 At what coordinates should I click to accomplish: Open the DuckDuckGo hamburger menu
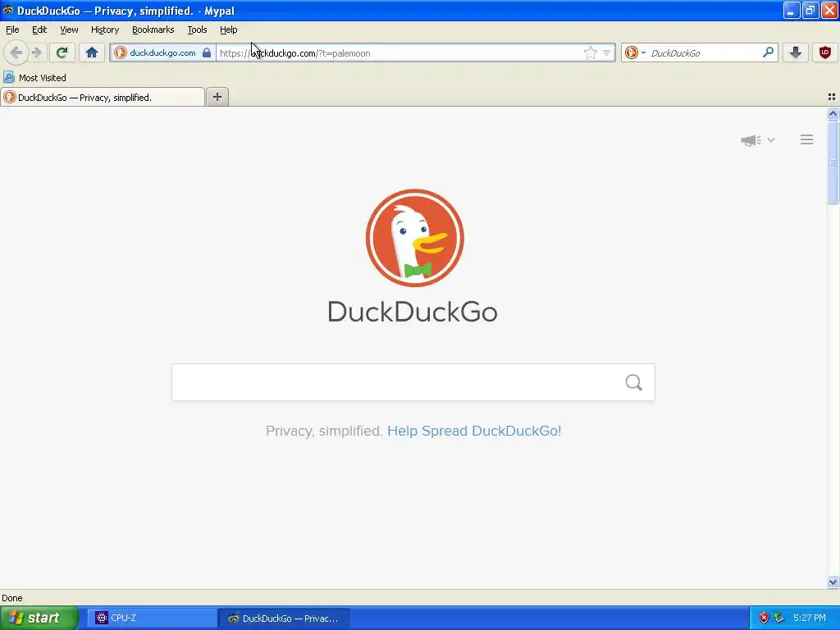click(807, 139)
